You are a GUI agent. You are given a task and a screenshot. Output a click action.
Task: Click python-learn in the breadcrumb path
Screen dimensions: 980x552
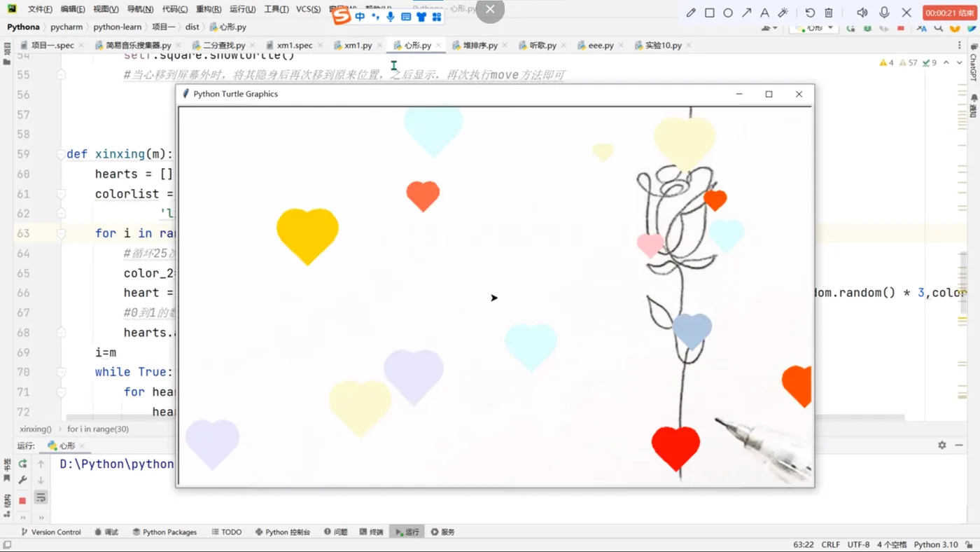click(117, 27)
